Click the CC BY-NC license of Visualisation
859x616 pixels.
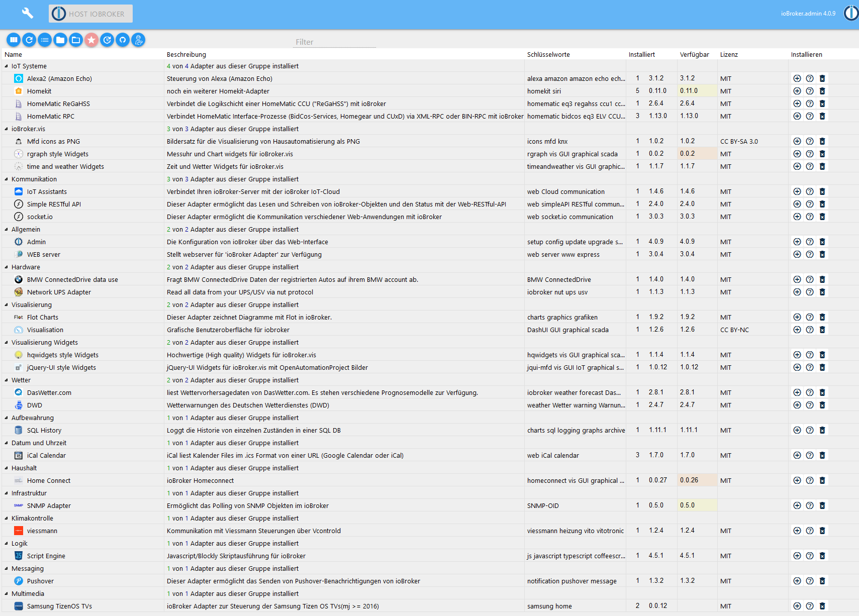tap(734, 330)
